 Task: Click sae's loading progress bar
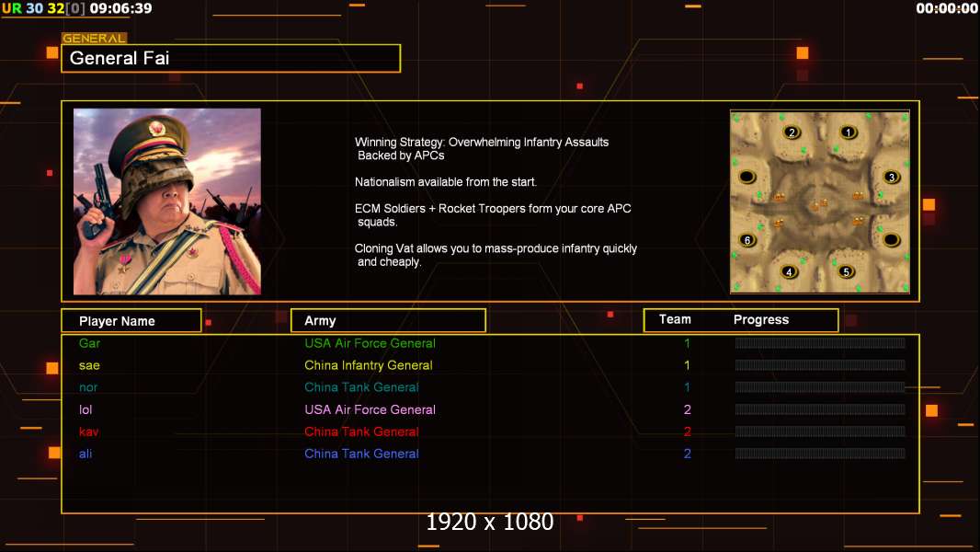click(820, 365)
